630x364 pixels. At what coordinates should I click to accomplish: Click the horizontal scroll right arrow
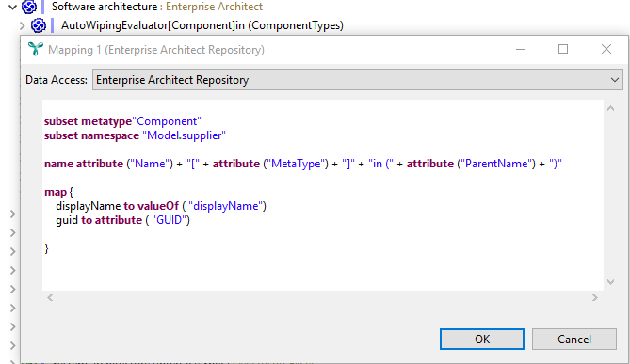(x=595, y=298)
